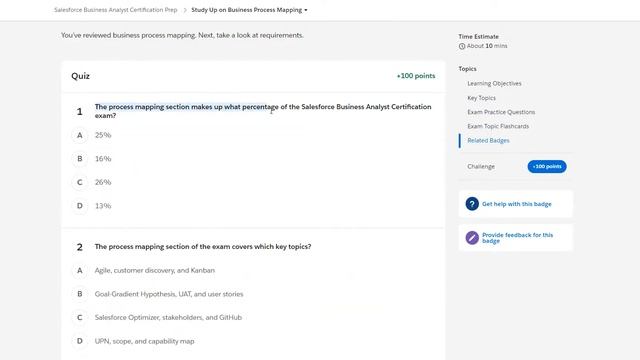Click the Topics heading in sidebar
Viewport: 640px width, 360px height.
467,69
